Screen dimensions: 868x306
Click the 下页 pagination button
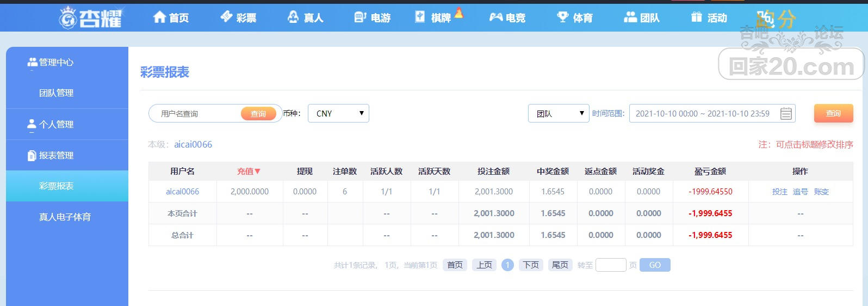tap(531, 265)
